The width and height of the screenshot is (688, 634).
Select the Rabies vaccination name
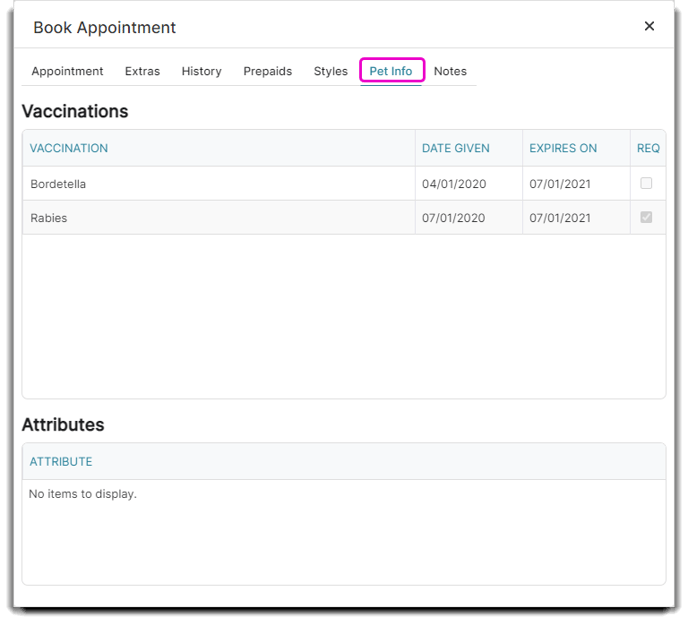(49, 218)
